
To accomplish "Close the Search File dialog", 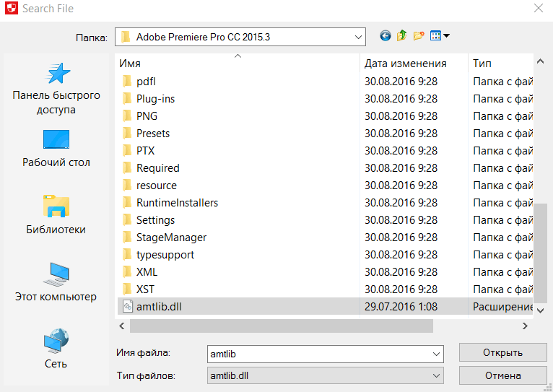I will [538, 8].
